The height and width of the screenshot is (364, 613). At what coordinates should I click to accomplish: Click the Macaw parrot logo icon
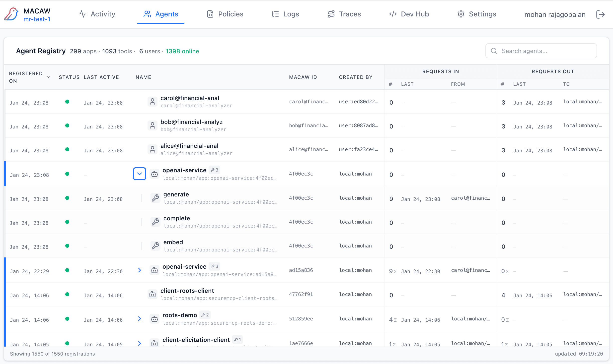click(x=11, y=14)
